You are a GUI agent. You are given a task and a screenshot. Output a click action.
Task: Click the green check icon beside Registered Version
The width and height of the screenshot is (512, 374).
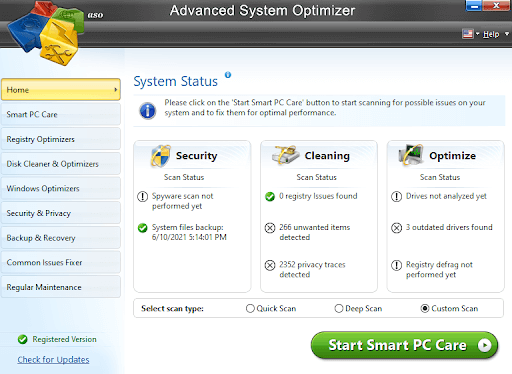23,339
